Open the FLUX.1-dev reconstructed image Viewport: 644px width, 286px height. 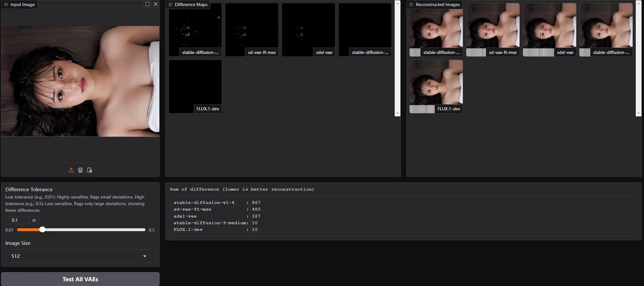tap(436, 86)
